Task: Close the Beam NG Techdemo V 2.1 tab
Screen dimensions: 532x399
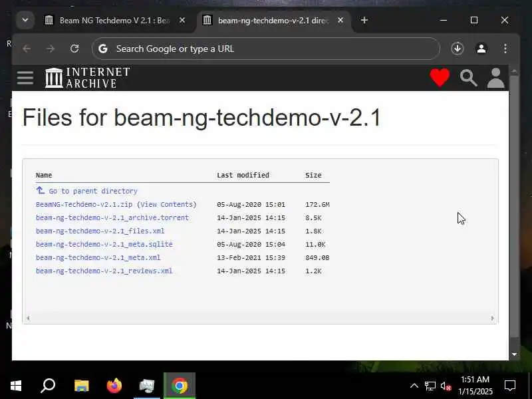Action: coord(182,21)
